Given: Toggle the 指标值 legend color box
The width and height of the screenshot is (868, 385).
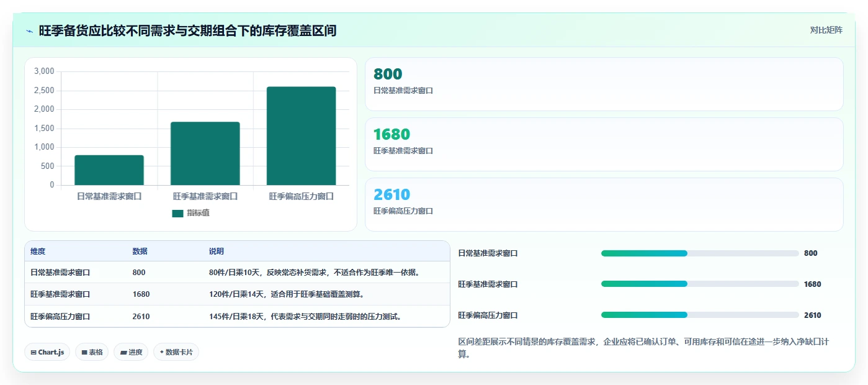Looking at the screenshot, I should [x=177, y=213].
